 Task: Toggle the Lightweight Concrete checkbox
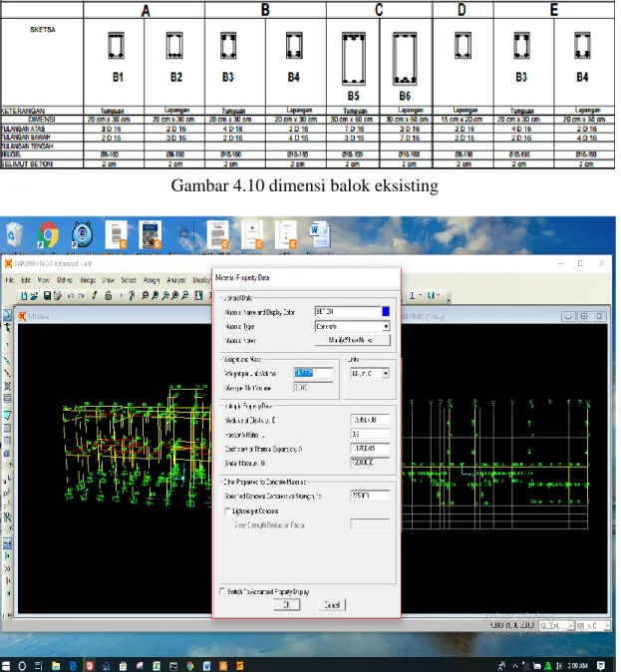(x=228, y=510)
